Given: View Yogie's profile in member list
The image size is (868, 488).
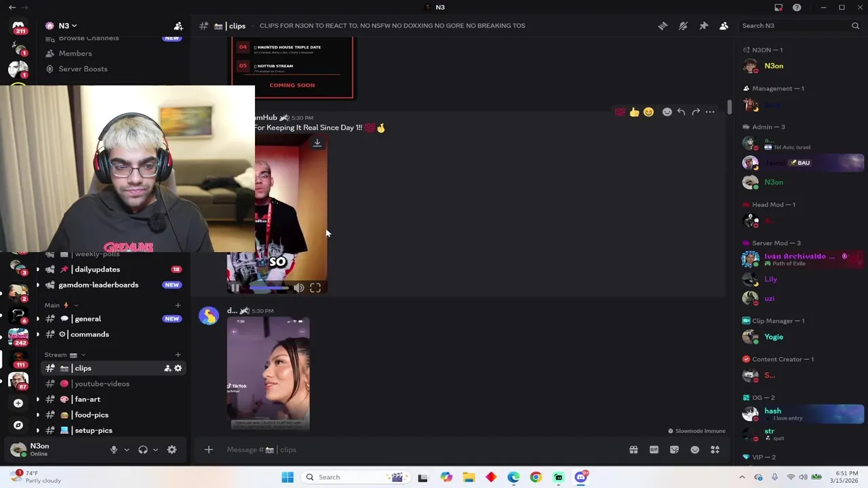Looking at the screenshot, I should point(803,337).
